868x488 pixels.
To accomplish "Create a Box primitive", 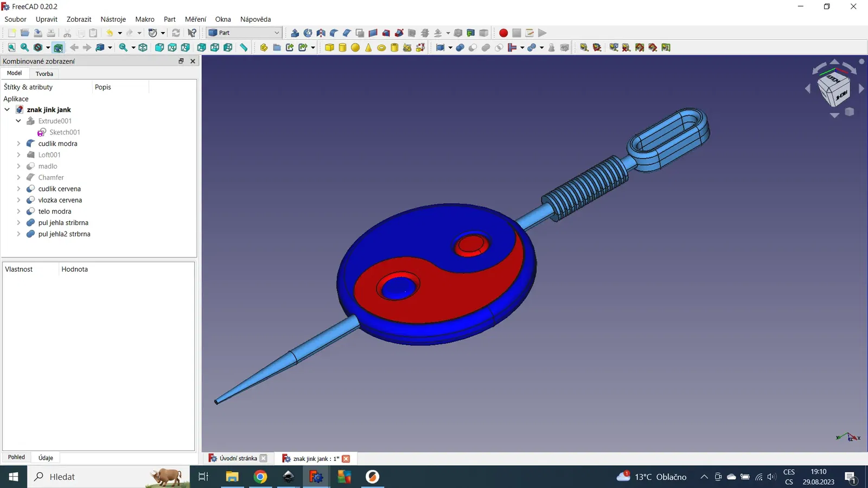I will coord(329,48).
